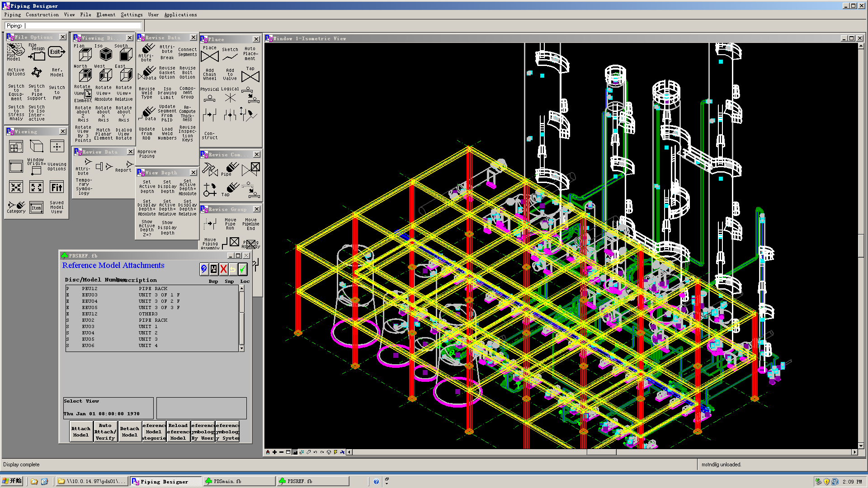The height and width of the screenshot is (488, 868).
Task: Open the Applications menu
Action: [x=180, y=14]
